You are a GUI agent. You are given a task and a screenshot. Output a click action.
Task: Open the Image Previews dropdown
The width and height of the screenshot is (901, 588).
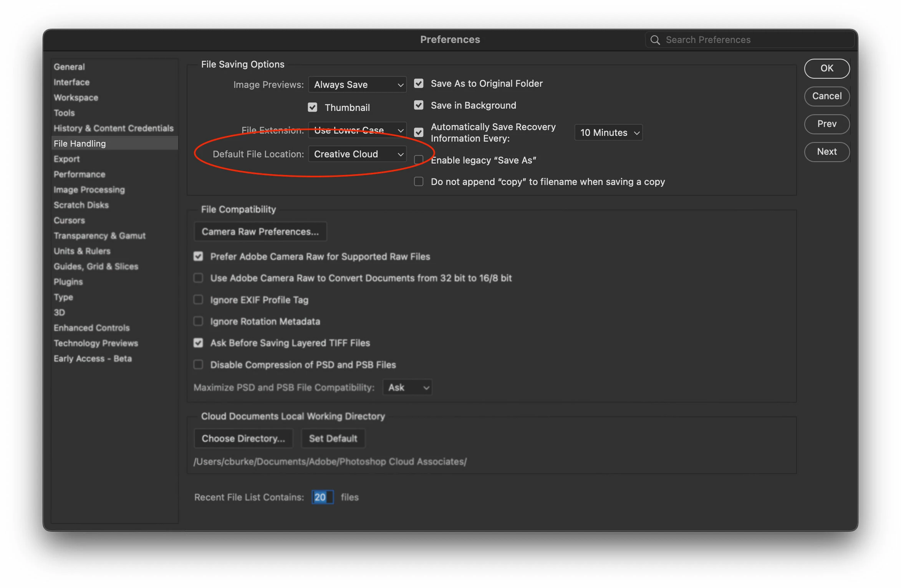coord(357,84)
